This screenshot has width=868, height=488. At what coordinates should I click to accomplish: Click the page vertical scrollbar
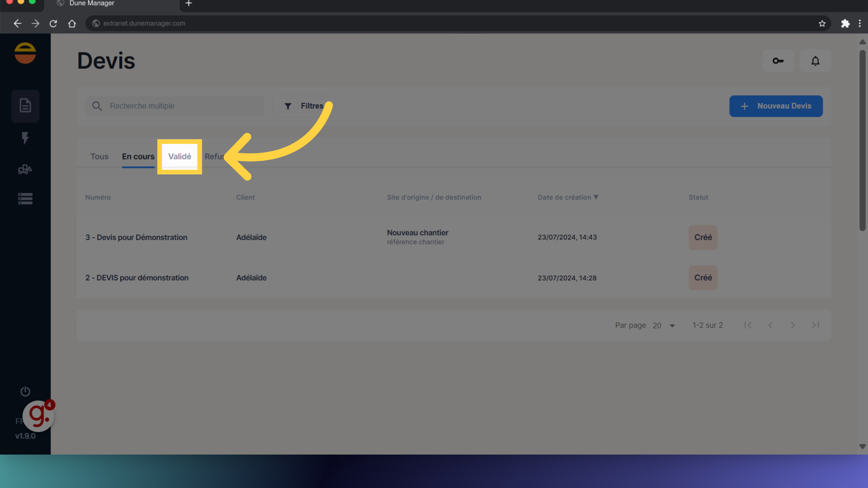(862, 140)
